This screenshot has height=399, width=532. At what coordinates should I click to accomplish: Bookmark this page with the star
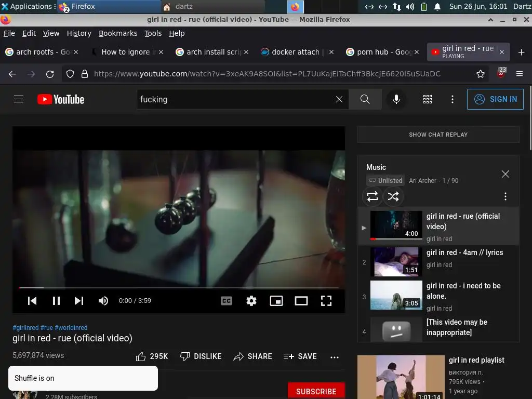pos(481,74)
